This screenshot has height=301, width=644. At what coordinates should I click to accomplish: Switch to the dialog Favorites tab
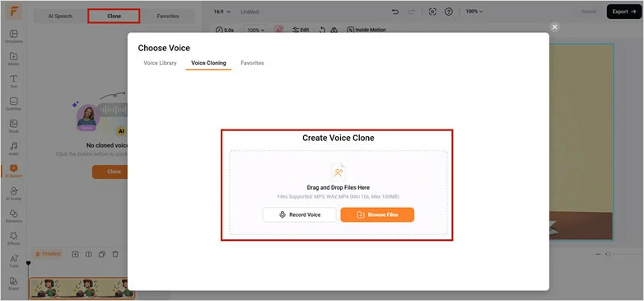coord(252,63)
